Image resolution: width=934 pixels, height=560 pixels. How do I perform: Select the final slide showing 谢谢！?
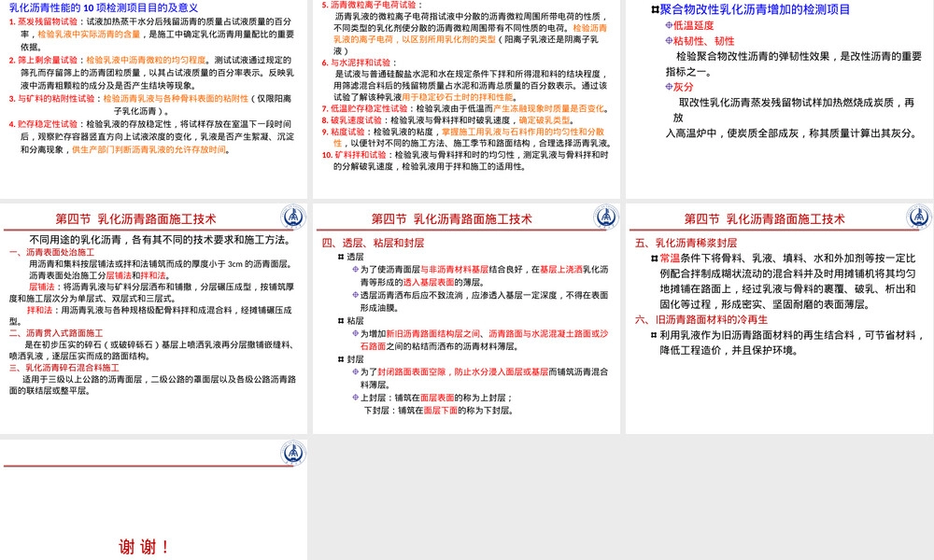[154, 500]
